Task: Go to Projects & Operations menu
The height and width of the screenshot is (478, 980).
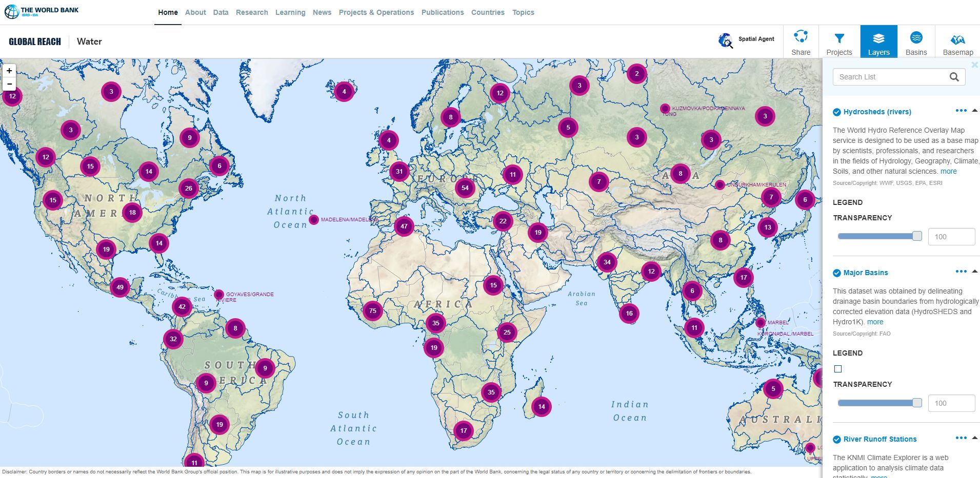Action: pos(376,12)
